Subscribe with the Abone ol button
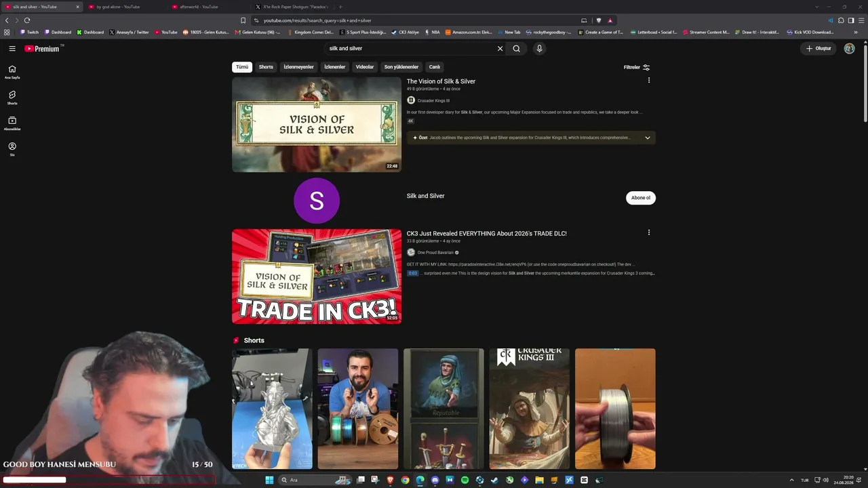This screenshot has width=868, height=488. point(641,198)
